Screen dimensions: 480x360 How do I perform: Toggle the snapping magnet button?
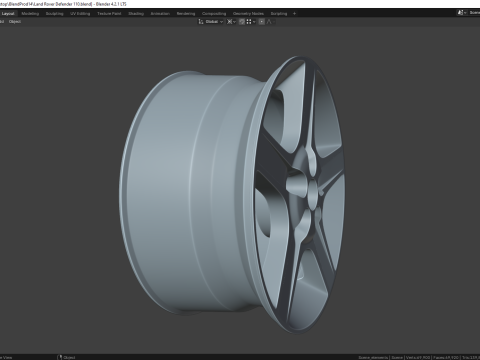(242, 22)
